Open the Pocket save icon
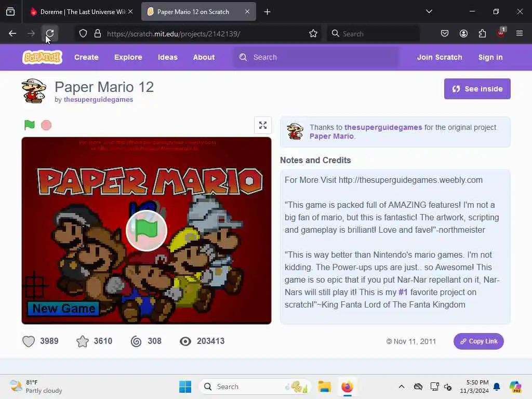 [445, 34]
